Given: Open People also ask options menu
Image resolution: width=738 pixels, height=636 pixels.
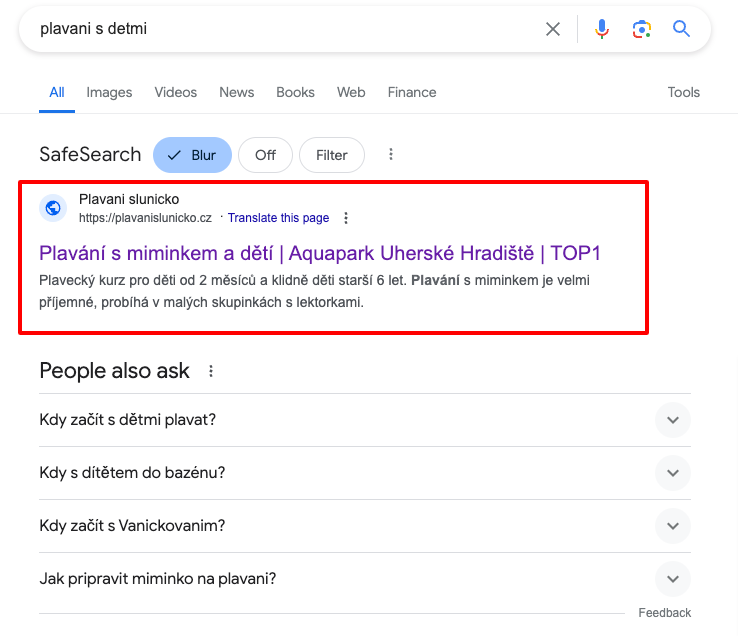Looking at the screenshot, I should [211, 371].
